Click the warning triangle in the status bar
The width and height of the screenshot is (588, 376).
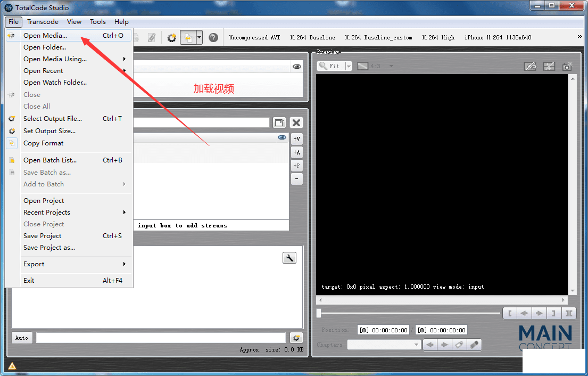(x=12, y=366)
